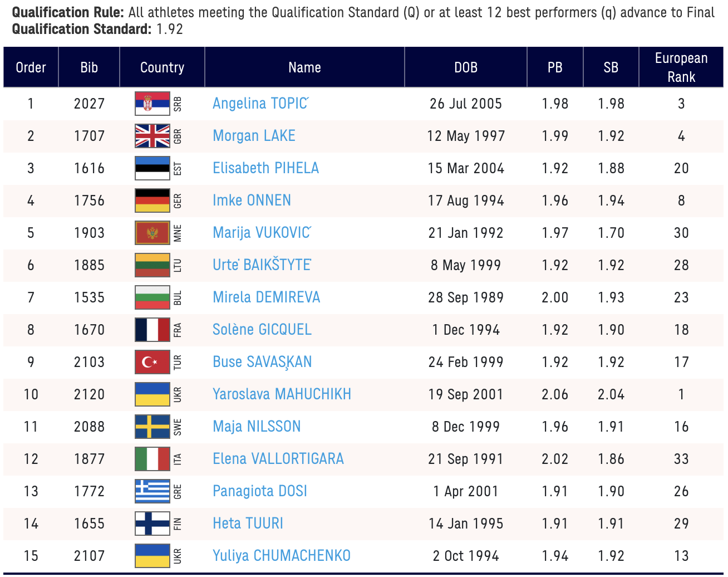Click the Turkey flag icon
The width and height of the screenshot is (728, 577).
(152, 362)
